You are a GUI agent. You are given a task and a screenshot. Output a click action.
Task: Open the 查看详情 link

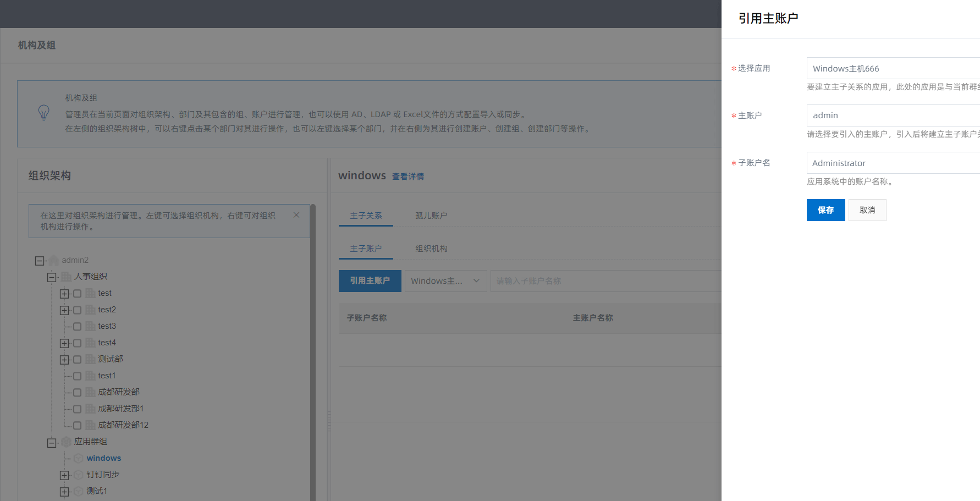tap(408, 177)
